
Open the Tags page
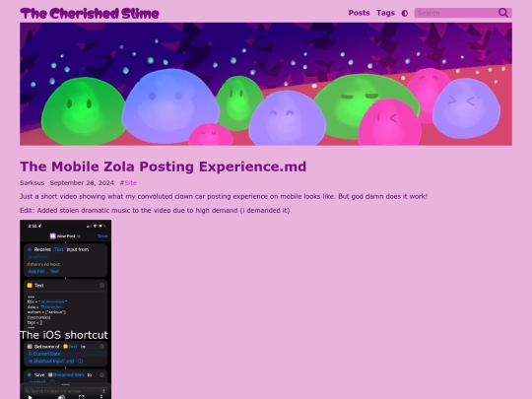click(x=385, y=13)
